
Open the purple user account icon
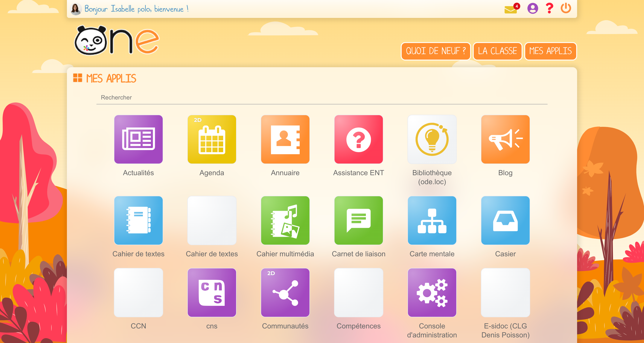tap(533, 8)
